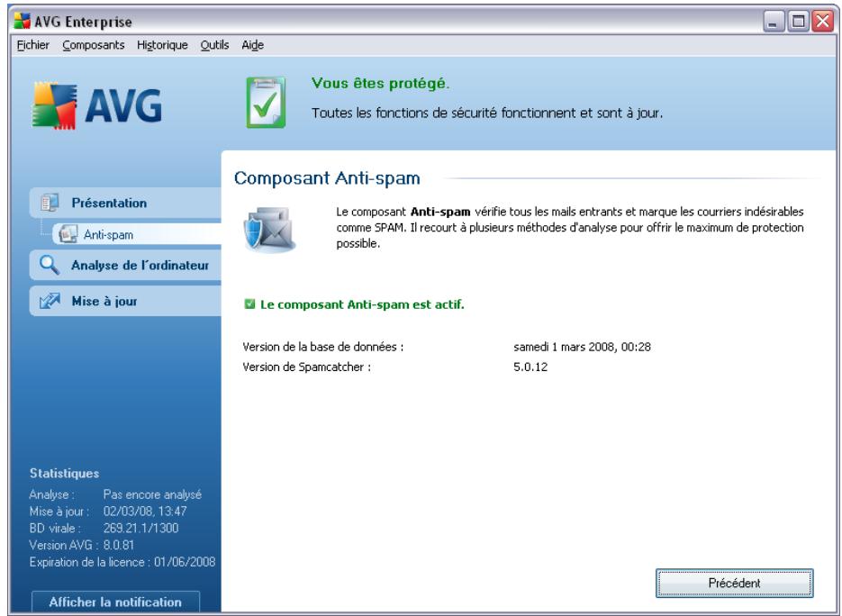Click the Mise à jour update icon

[x=50, y=301]
